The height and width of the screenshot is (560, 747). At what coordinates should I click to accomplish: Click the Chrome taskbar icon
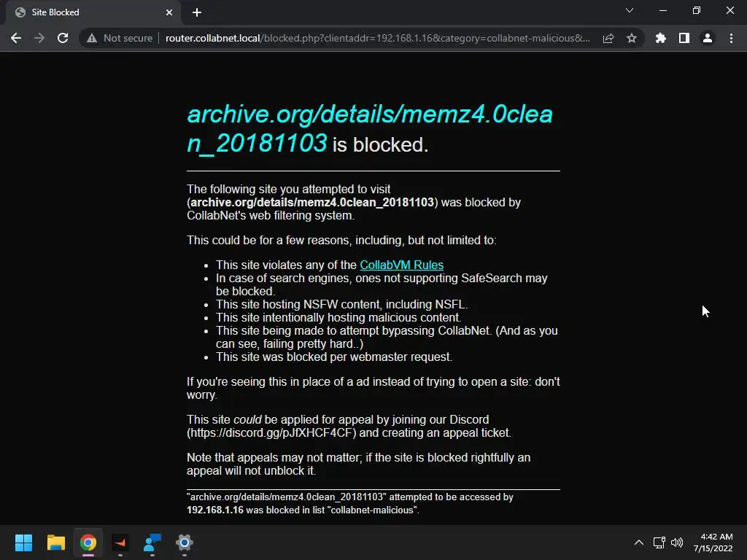tap(88, 542)
